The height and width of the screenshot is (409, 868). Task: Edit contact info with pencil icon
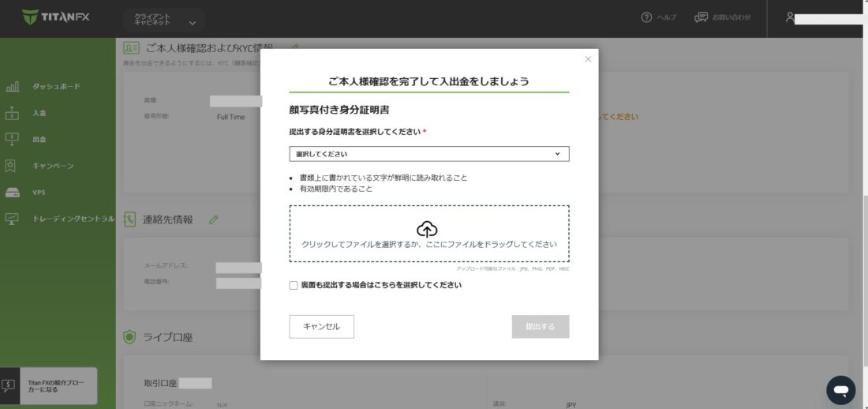point(214,220)
